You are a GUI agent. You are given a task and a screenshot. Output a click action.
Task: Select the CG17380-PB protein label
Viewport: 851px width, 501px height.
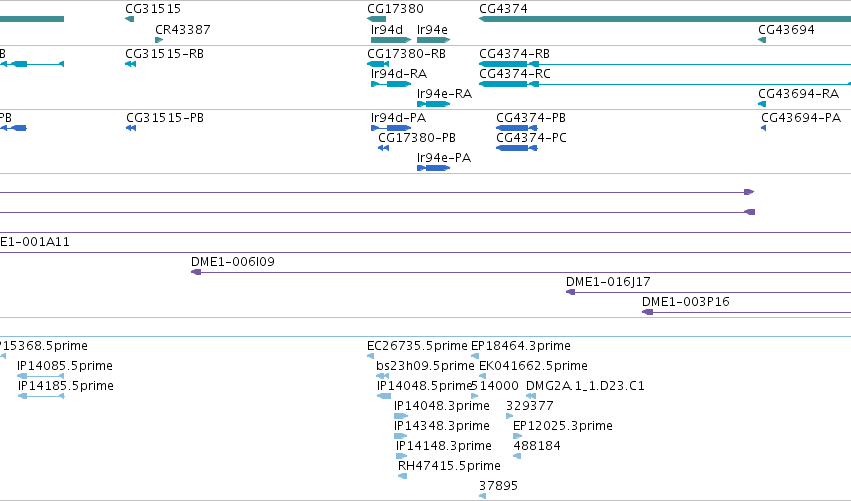pyautogui.click(x=417, y=138)
